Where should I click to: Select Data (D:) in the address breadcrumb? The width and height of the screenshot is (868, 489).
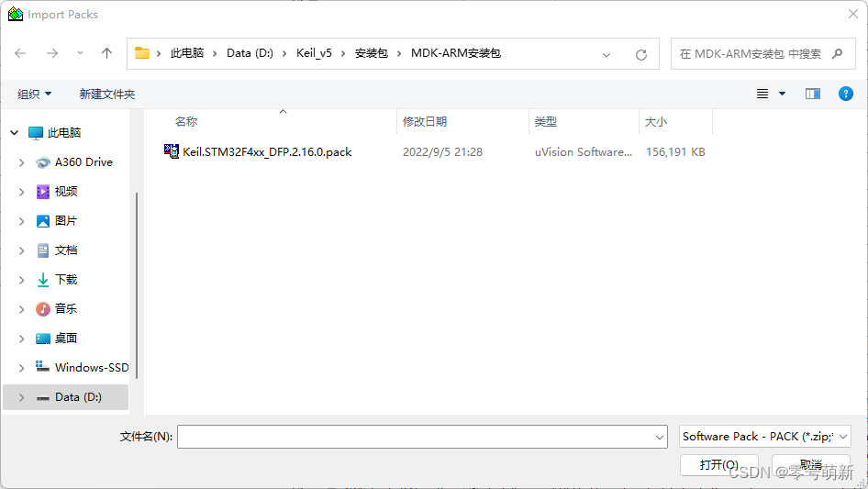pyautogui.click(x=250, y=53)
